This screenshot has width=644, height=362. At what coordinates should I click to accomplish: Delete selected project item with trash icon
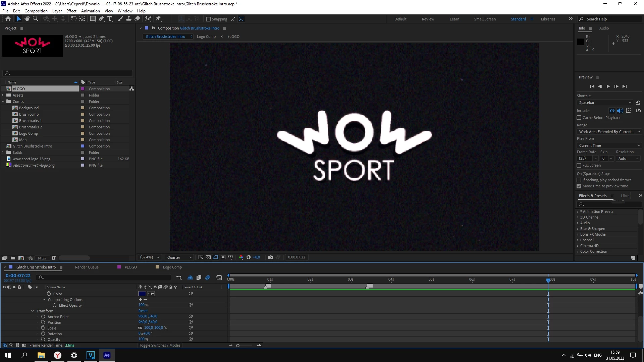pos(54,258)
